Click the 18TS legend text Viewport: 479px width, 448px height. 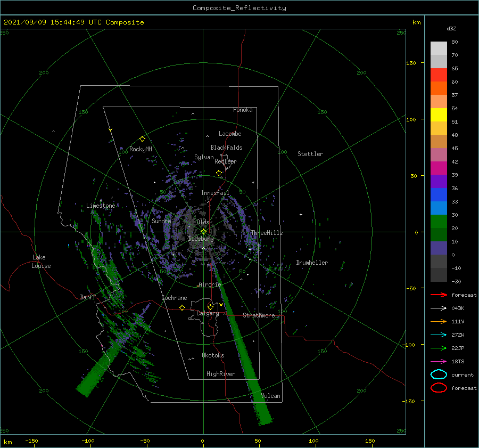coord(458,362)
